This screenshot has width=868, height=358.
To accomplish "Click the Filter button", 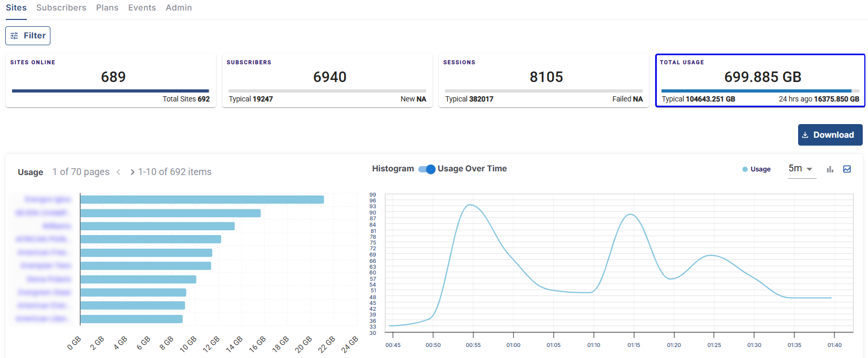I will 28,36.
